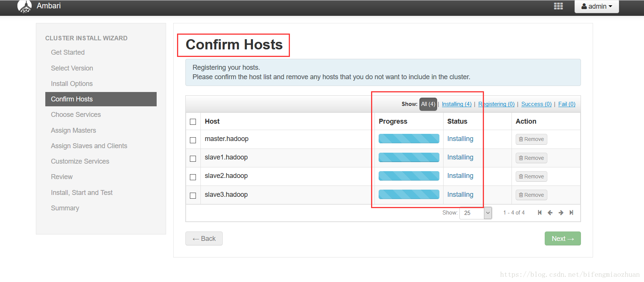
Task: Remove the slave3.hadoop host
Action: [x=532, y=195]
